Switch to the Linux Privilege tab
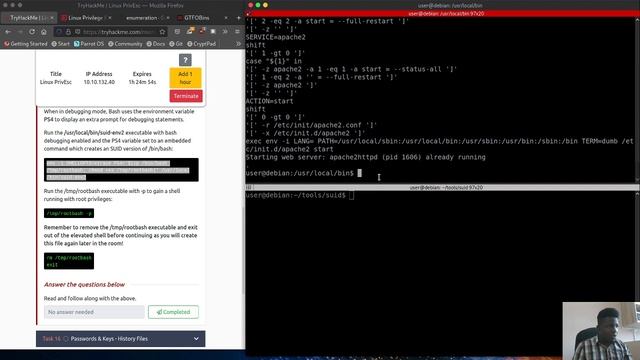640x360 pixels. (x=86, y=18)
